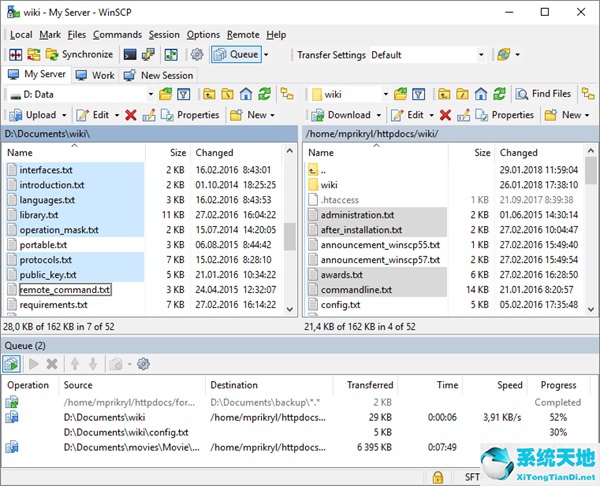Expand the Upload dropdown arrow

pos(64,115)
